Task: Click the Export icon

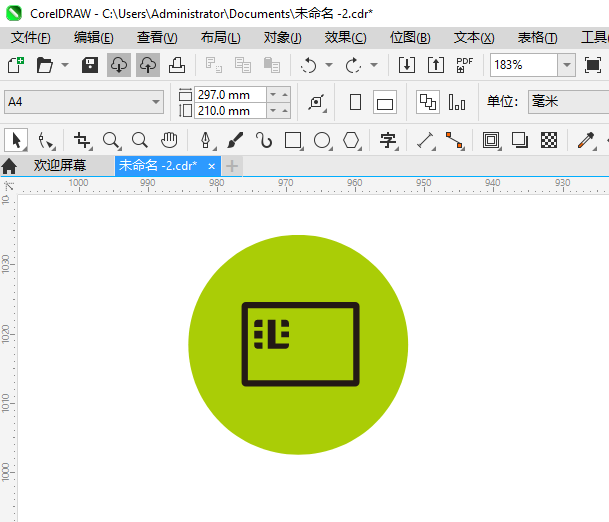Action: (436, 65)
